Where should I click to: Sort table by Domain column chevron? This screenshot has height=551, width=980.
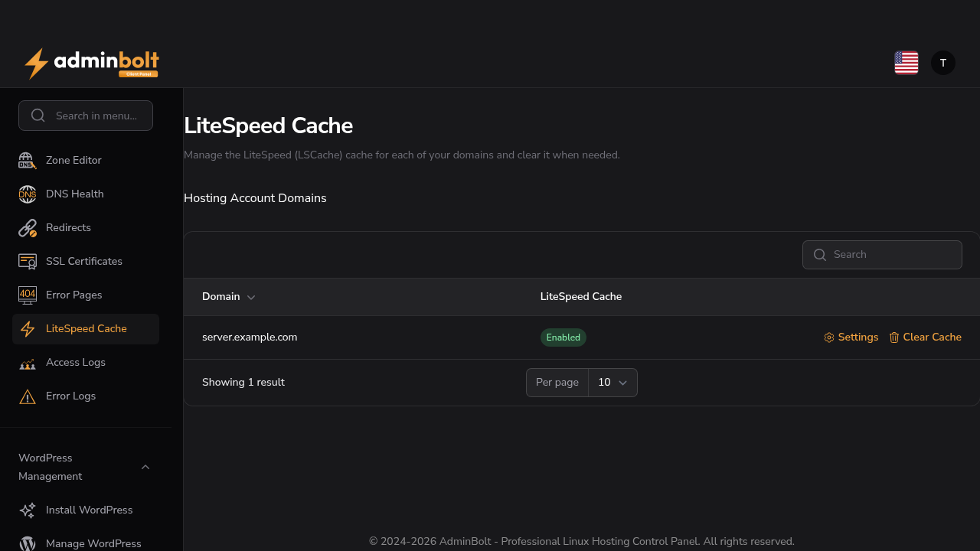[x=251, y=297]
